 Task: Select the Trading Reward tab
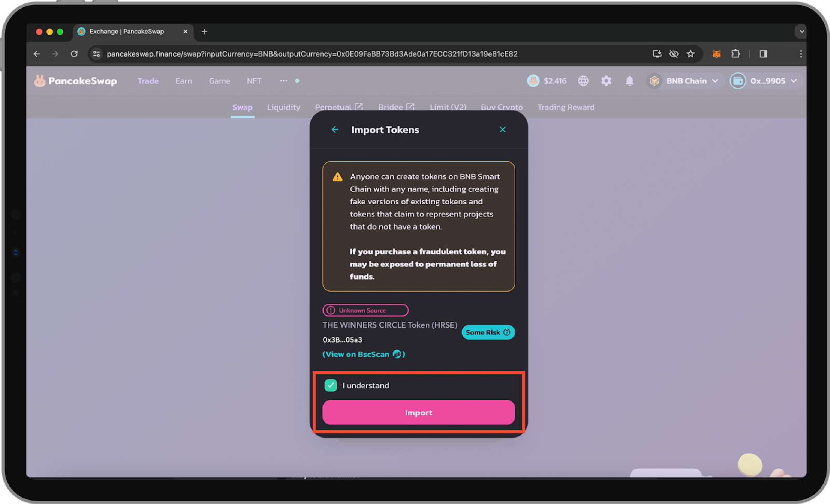(566, 107)
